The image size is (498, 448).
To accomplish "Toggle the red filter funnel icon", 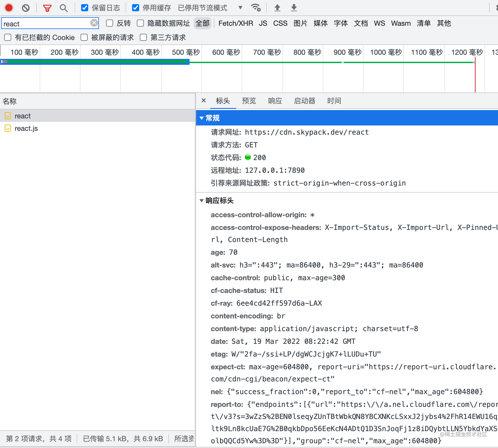I will [47, 8].
